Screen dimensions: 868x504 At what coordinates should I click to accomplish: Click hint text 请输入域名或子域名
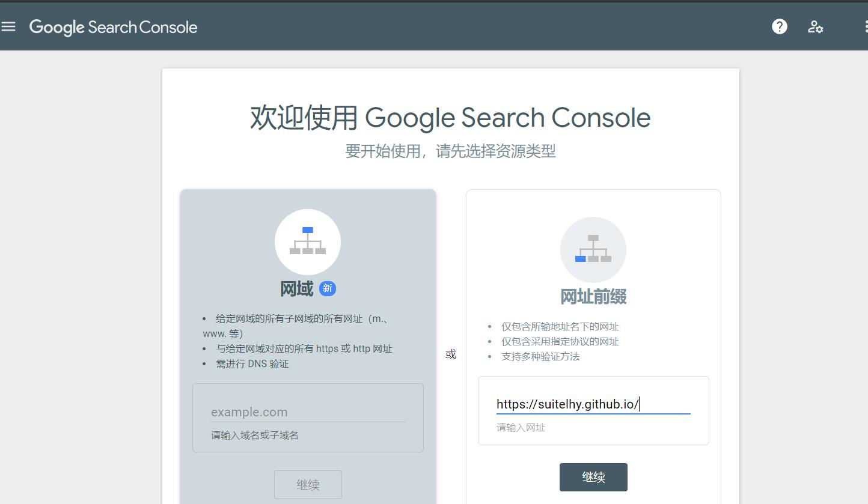pos(255,436)
